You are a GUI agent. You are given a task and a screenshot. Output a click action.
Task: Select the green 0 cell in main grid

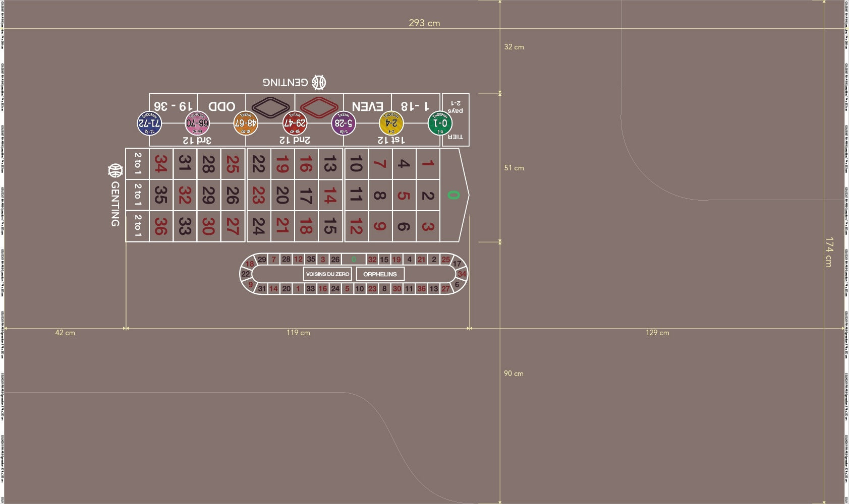tap(454, 195)
